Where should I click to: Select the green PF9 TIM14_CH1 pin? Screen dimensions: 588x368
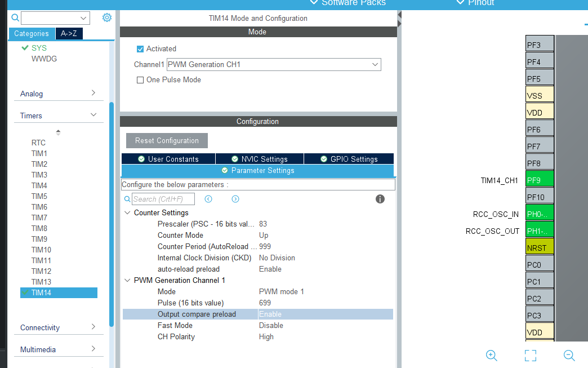pyautogui.click(x=539, y=179)
